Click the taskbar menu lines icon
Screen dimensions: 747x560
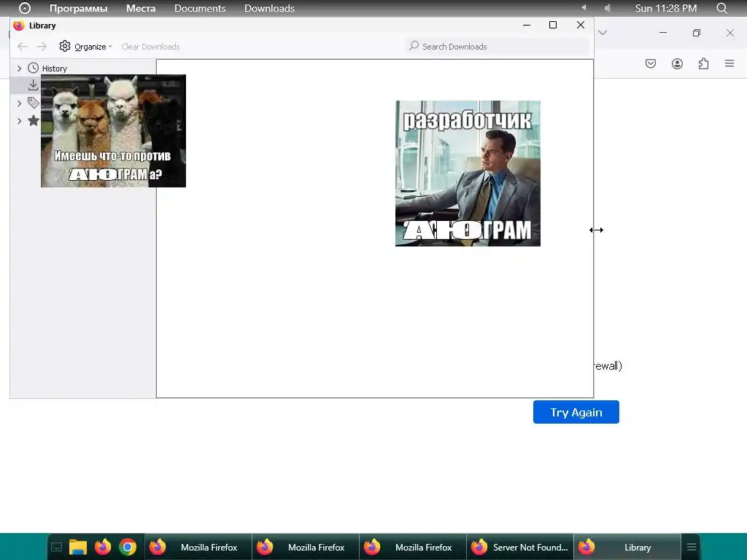[x=692, y=547]
